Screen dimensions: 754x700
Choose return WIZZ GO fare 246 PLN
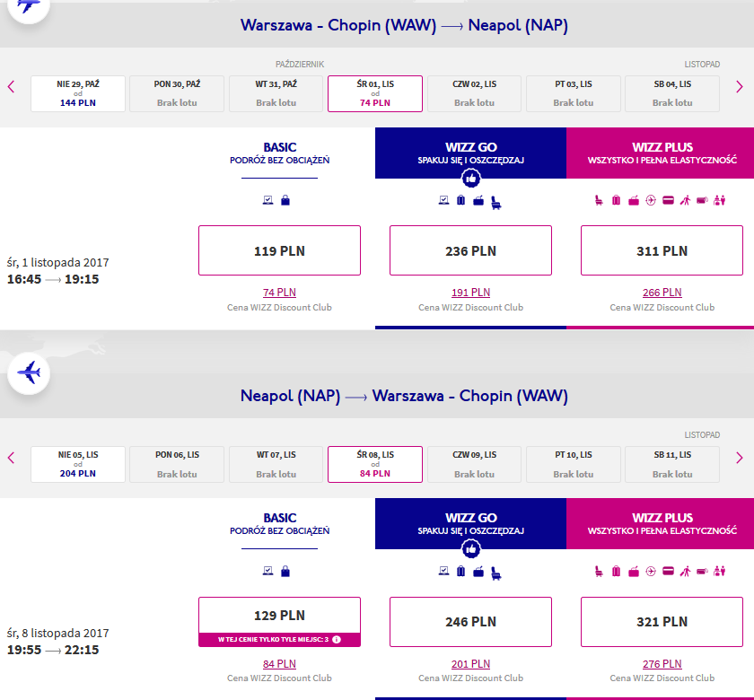(470, 622)
